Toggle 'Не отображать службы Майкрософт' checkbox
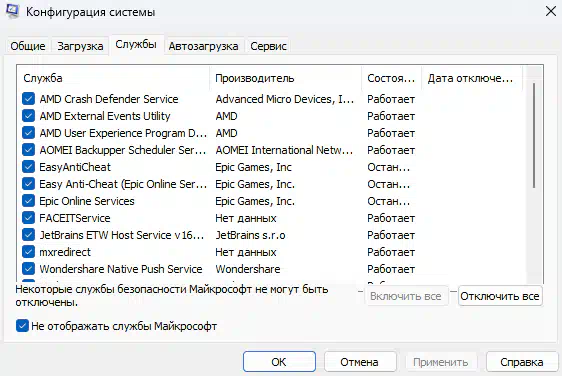Viewport: 562px width, 376px height. coord(22,326)
